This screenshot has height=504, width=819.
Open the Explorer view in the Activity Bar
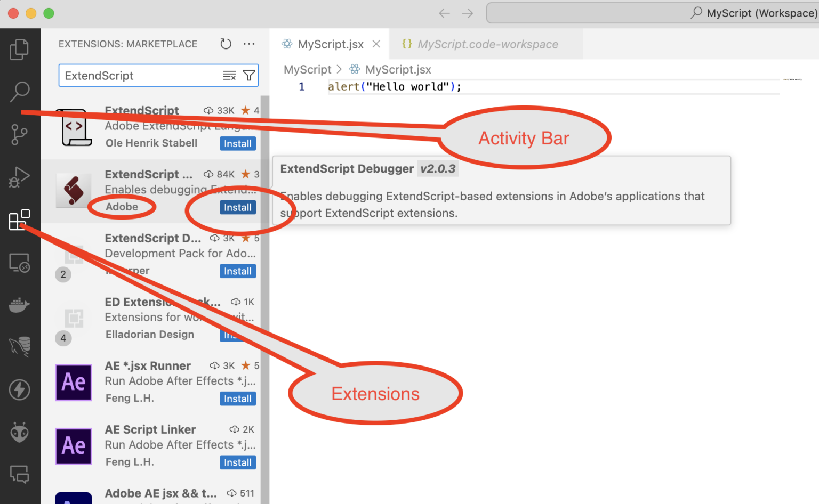[x=20, y=49]
